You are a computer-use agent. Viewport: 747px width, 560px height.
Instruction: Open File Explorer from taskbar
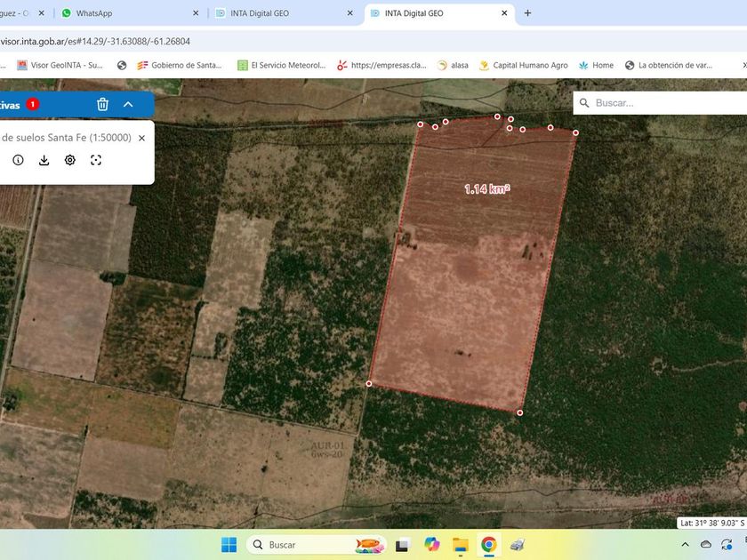coord(460,544)
